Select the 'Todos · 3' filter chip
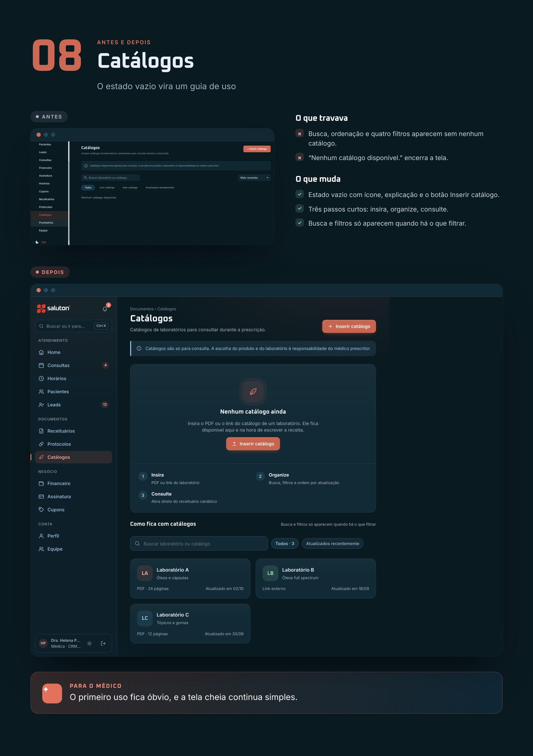533x756 pixels. [285, 544]
